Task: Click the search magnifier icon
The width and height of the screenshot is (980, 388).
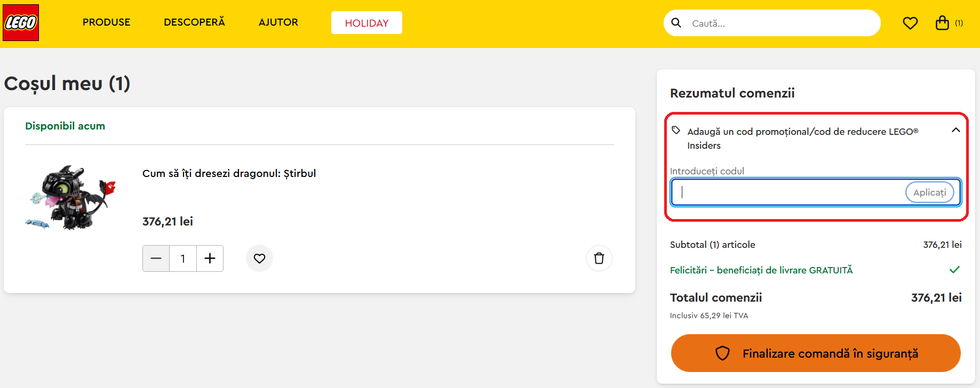Action: [x=676, y=23]
